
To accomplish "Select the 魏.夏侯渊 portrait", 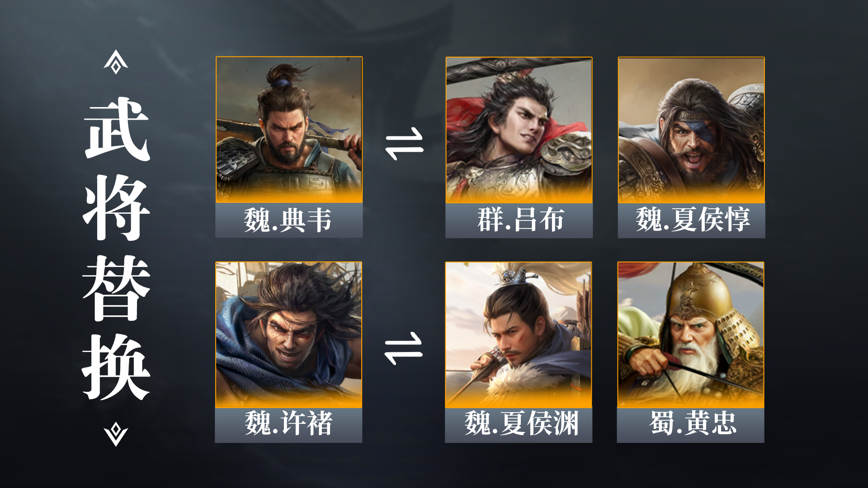I will tap(519, 334).
